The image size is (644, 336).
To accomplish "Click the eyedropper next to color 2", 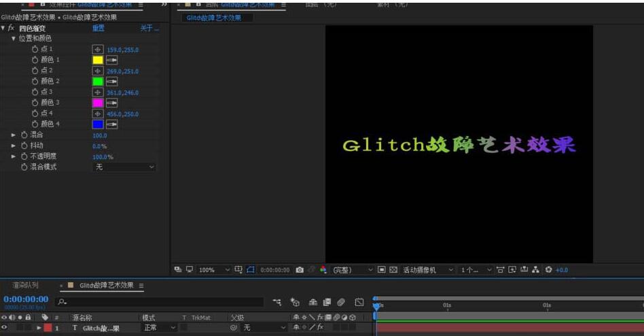I will (x=111, y=82).
